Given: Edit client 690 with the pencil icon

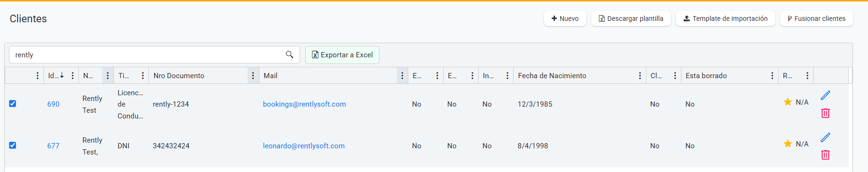Looking at the screenshot, I should pyautogui.click(x=825, y=95).
